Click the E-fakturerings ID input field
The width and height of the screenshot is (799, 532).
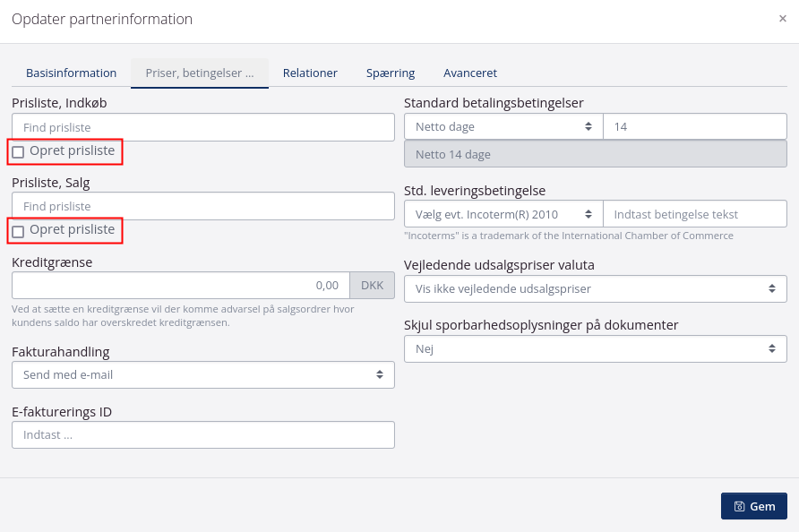click(202, 434)
